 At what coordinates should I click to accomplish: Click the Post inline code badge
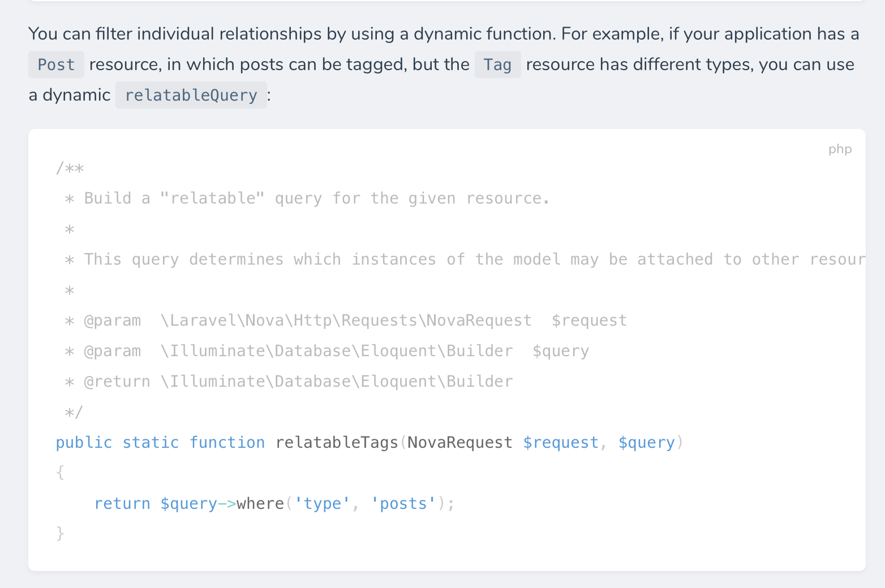pyautogui.click(x=56, y=64)
